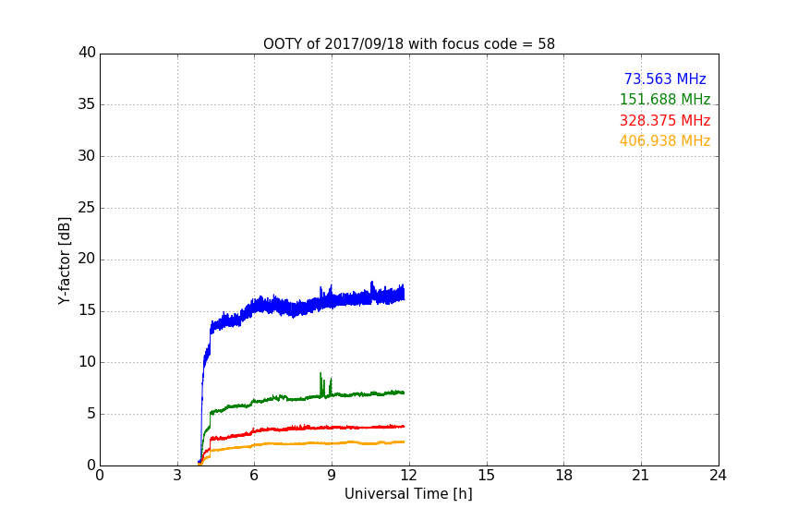Viewport: 798px width, 532px height.
Task: Click the 'Y-factor [dB]' y-axis label
Action: 64,260
